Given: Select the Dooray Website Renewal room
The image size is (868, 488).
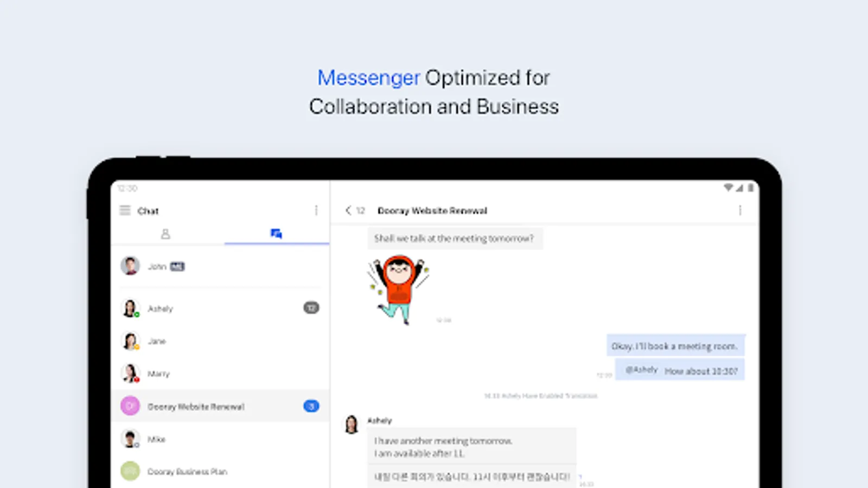Looking at the screenshot, I should [220, 406].
